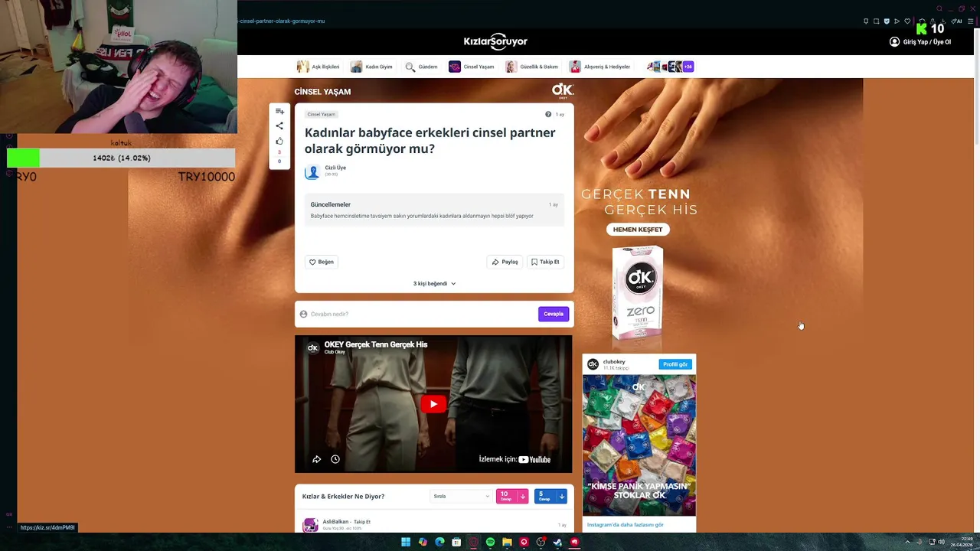Screen dimensions: 980x551
Task: Click the Profili gör Instagram button
Action: 675,364
